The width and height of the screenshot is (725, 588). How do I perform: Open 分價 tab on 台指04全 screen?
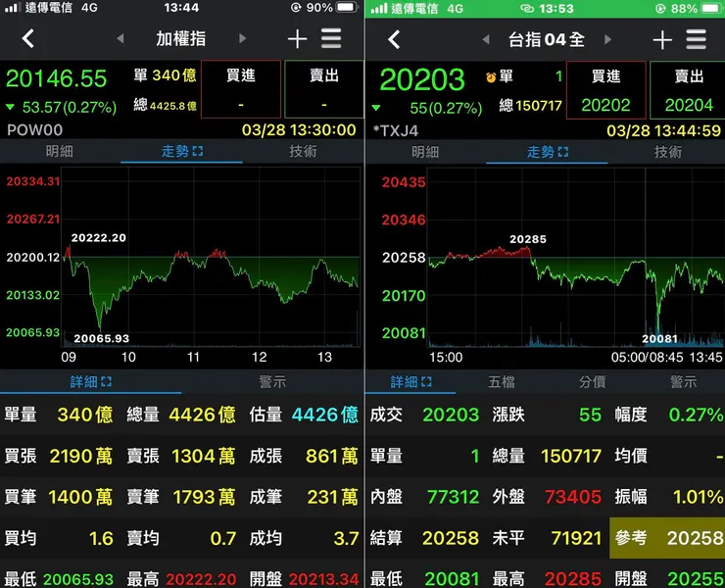[593, 381]
